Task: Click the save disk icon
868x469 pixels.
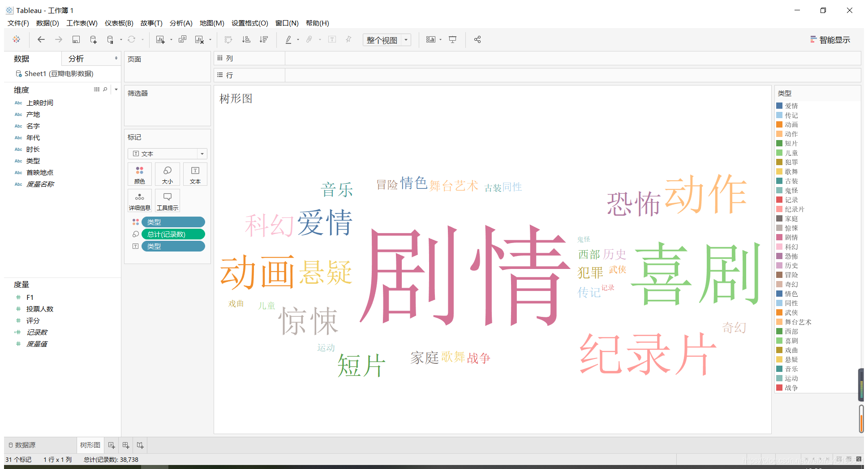Action: point(76,39)
